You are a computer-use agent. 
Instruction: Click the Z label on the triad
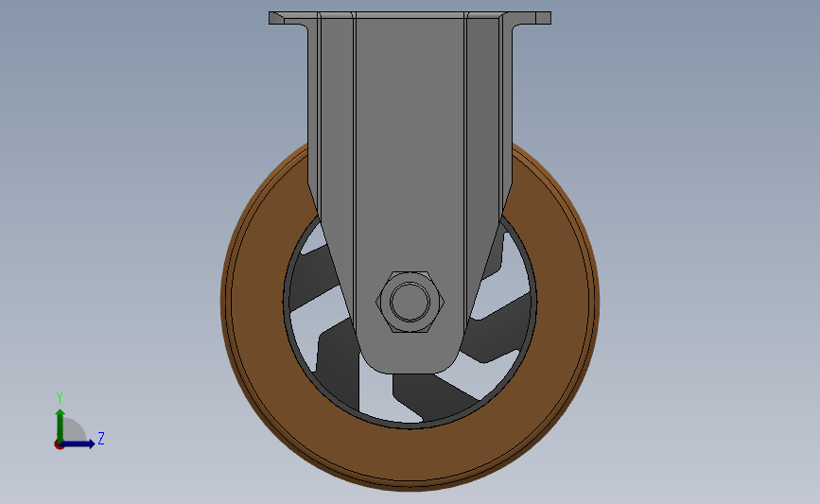click(x=101, y=438)
